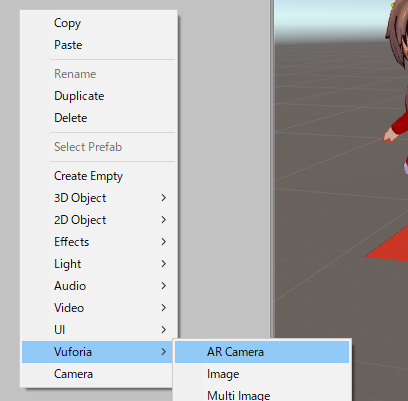Open the Video submenu
Viewport: 408px width, 401px height.
pos(99,308)
